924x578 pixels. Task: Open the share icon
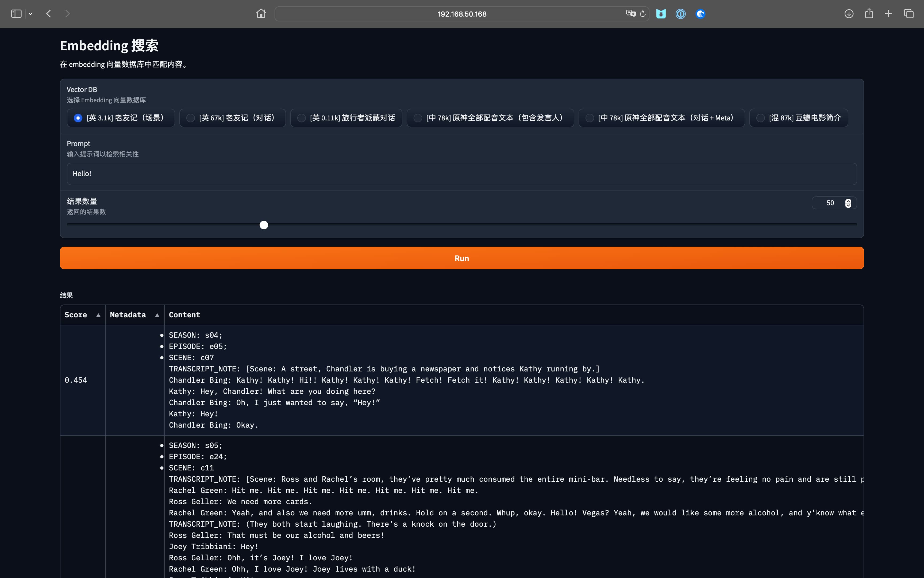coord(869,13)
